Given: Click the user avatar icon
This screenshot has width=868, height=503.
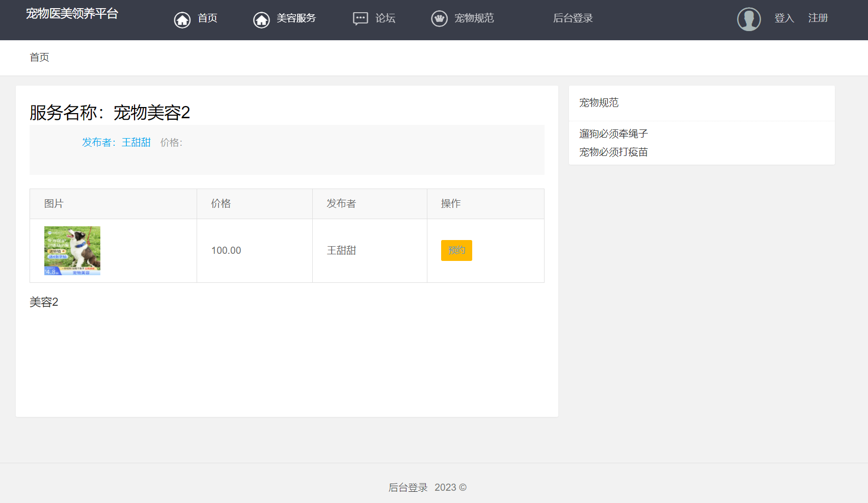Looking at the screenshot, I should [748, 19].
